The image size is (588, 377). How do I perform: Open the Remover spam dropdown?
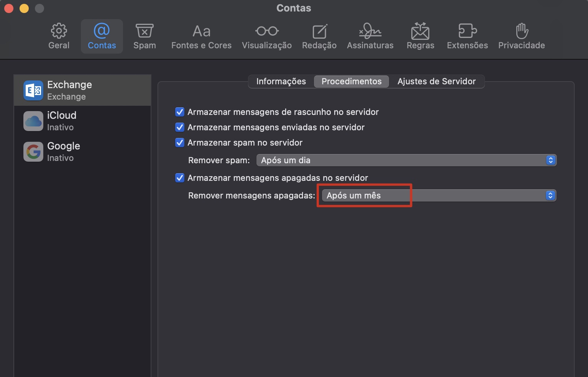(406, 160)
